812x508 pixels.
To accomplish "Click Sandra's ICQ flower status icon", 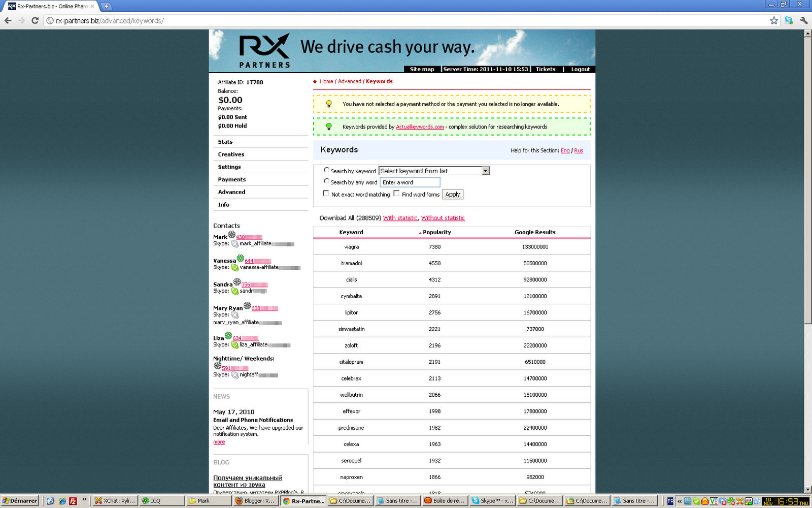I will 237,282.
